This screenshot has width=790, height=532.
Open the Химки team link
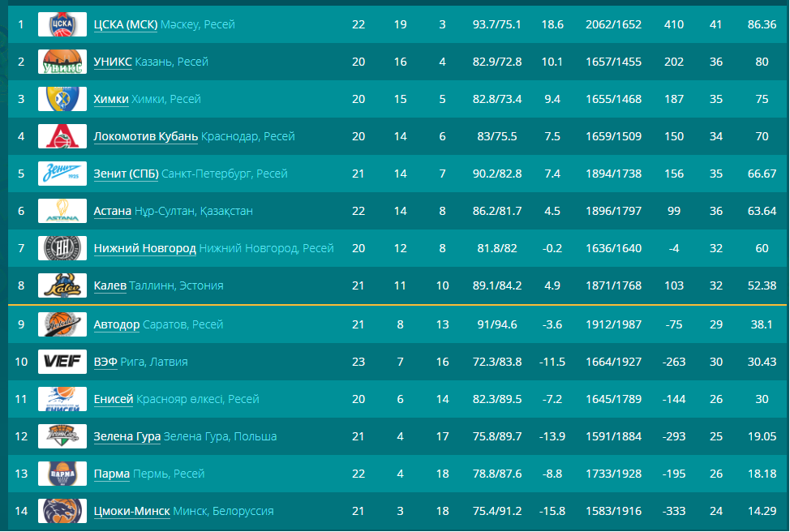[111, 99]
